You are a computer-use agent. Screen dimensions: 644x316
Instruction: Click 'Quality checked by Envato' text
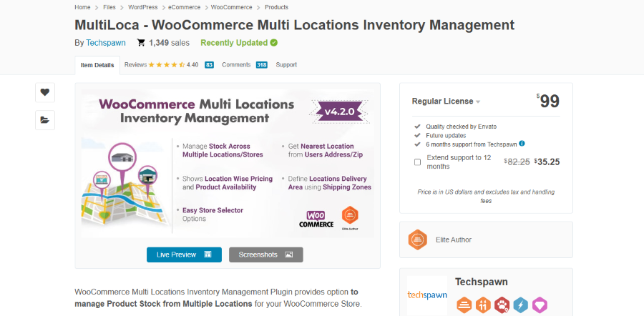462,127
